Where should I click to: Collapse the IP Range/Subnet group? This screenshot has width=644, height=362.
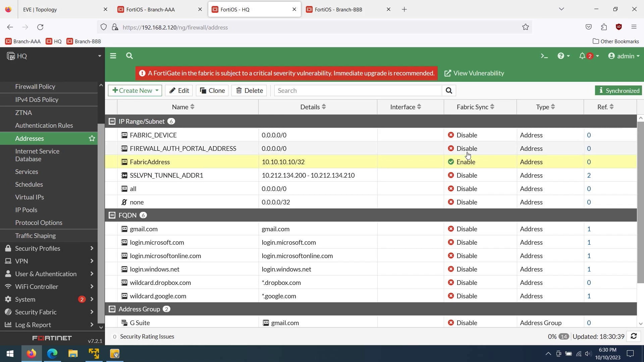112,121
